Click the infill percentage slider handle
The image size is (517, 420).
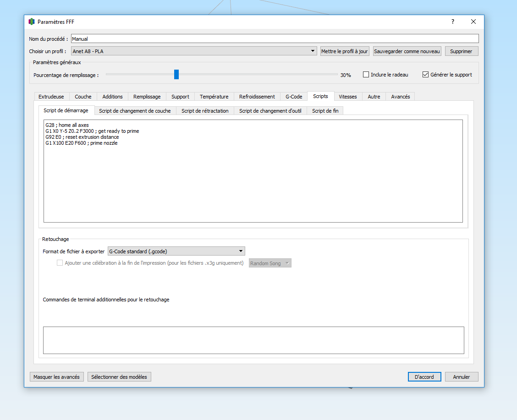tap(176, 75)
